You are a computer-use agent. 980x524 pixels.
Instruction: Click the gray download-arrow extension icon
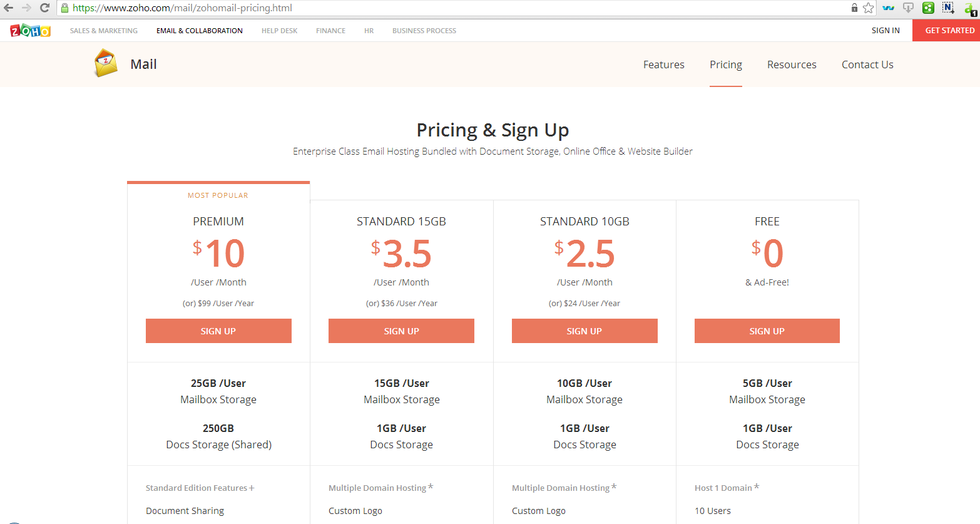(x=908, y=8)
